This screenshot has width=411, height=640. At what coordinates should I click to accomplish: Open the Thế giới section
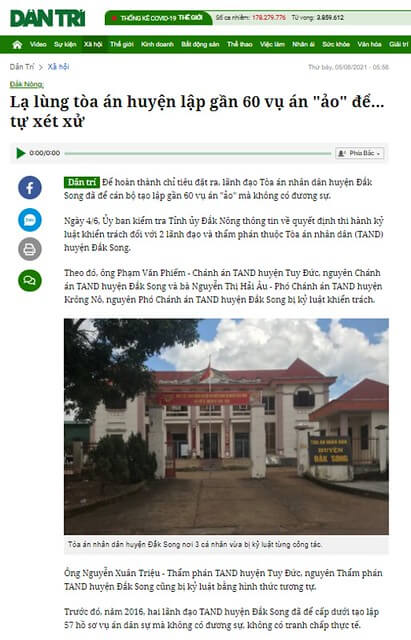point(122,44)
